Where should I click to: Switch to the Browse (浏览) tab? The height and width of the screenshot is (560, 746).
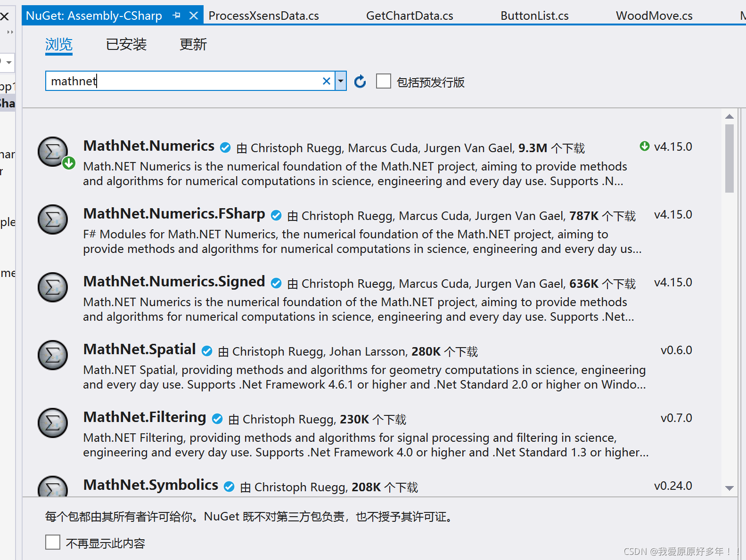pyautogui.click(x=59, y=44)
